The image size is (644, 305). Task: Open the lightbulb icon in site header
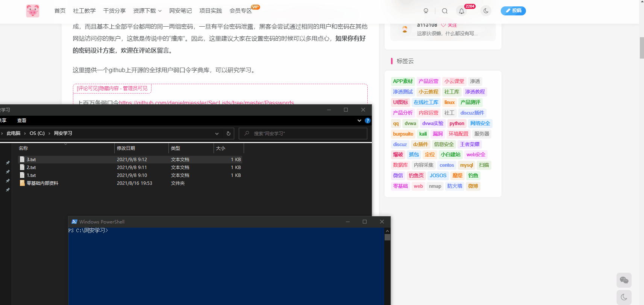[426, 11]
